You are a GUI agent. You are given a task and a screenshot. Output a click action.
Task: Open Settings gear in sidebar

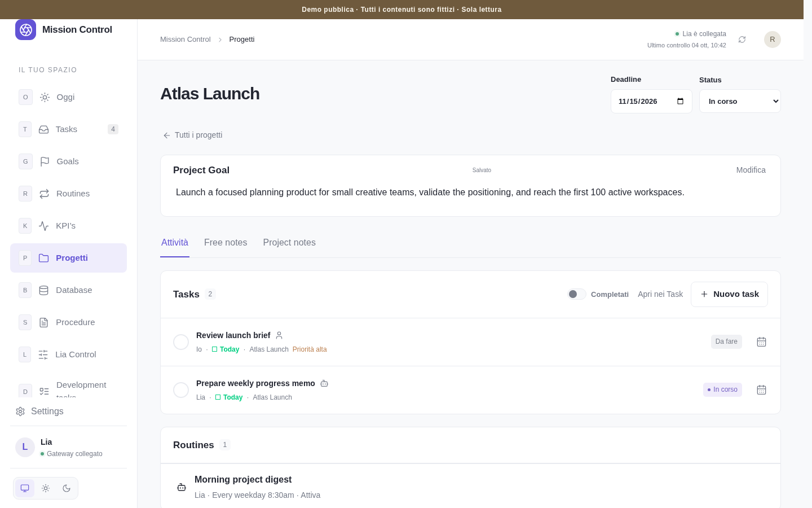click(39, 411)
